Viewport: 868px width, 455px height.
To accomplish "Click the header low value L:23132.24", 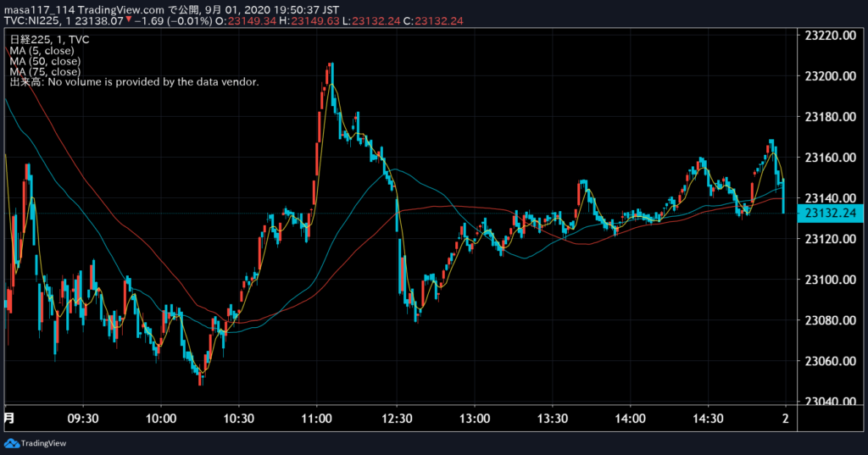I will [x=370, y=21].
